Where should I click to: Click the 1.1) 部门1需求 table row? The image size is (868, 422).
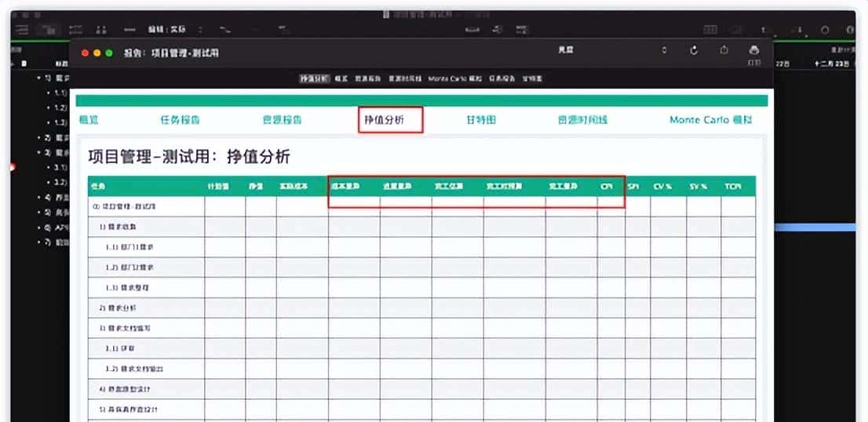(421, 247)
